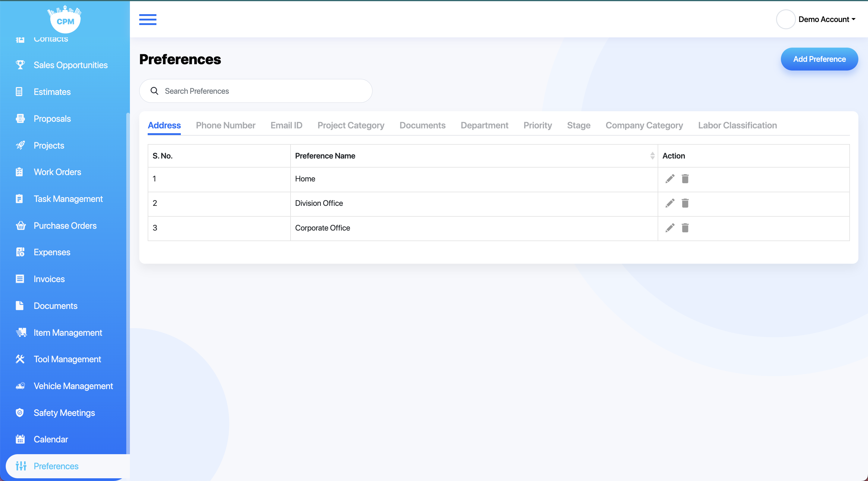Go to Estimates in sidebar
Image resolution: width=868 pixels, height=481 pixels.
click(52, 92)
